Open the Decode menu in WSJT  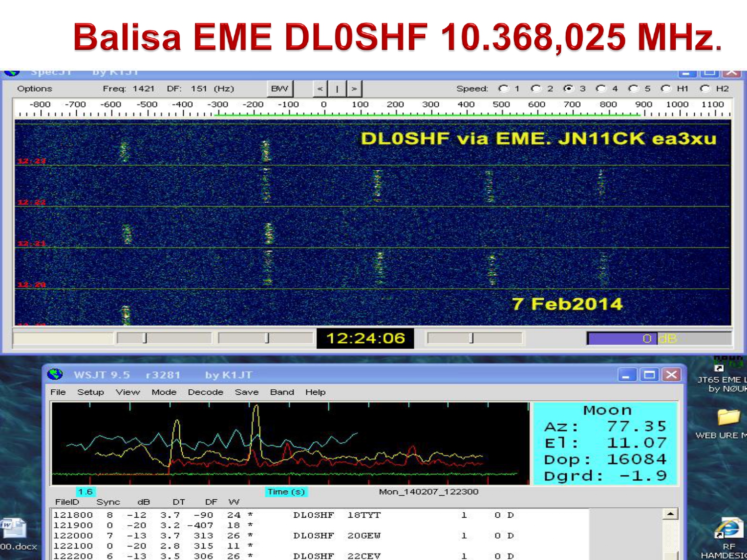pyautogui.click(x=205, y=392)
